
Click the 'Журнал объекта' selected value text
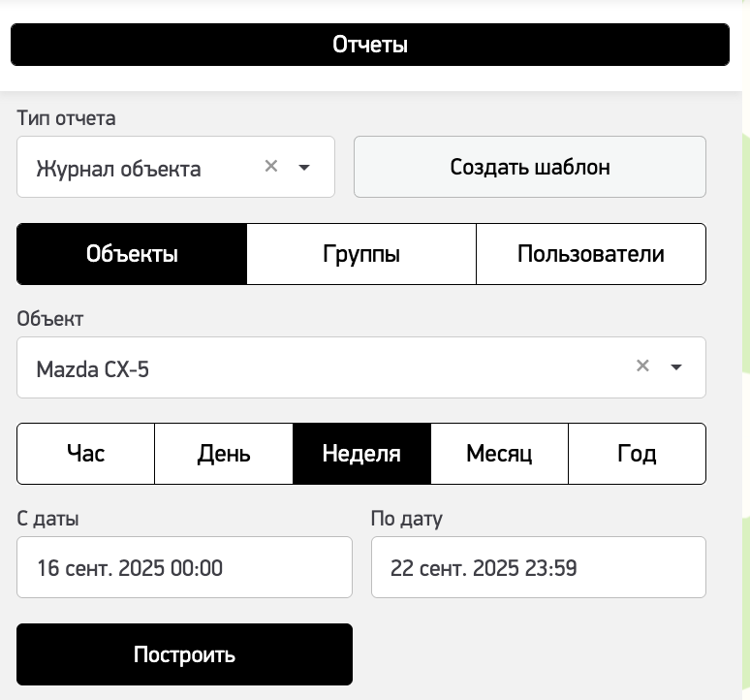click(118, 169)
